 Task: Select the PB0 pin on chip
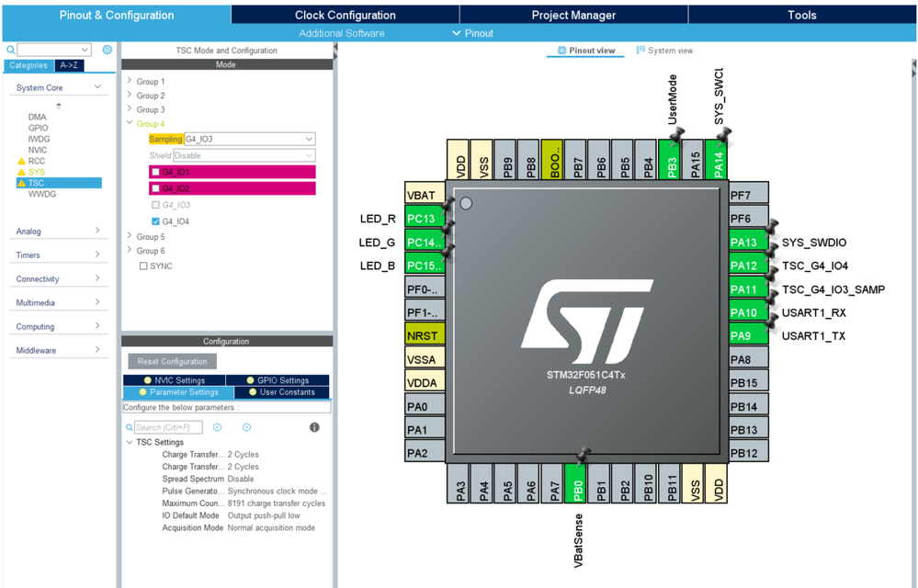tap(577, 484)
